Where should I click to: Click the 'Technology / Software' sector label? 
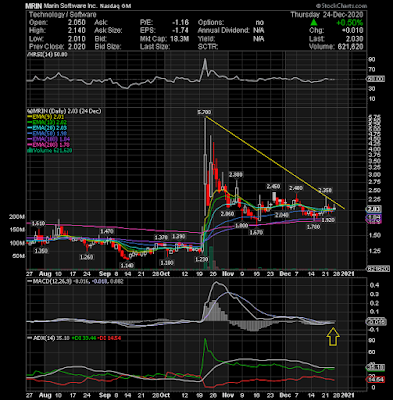[x=63, y=15]
